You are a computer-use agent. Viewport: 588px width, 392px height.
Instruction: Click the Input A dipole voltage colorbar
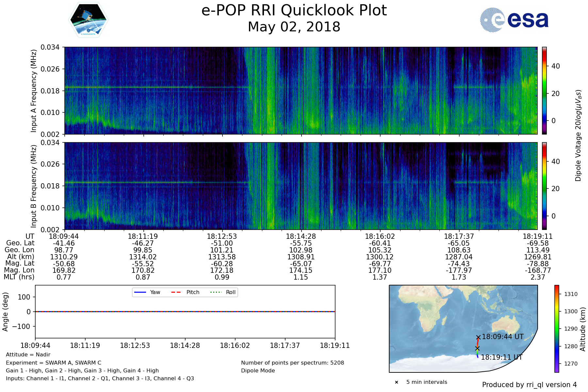544,90
